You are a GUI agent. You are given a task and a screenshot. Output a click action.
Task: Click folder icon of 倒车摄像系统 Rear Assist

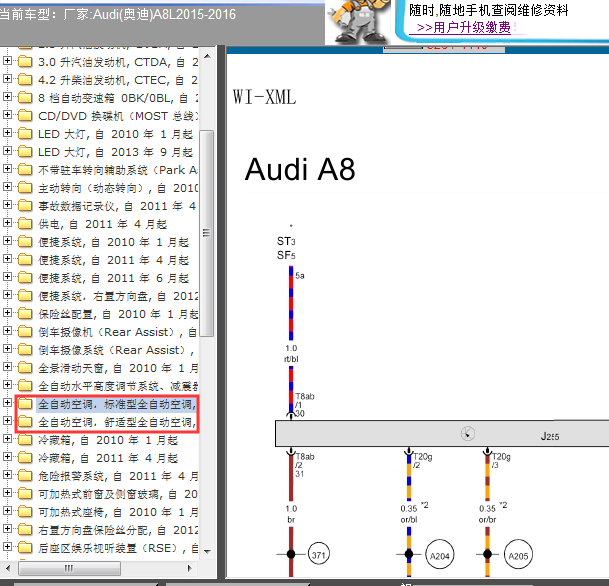click(x=25, y=350)
